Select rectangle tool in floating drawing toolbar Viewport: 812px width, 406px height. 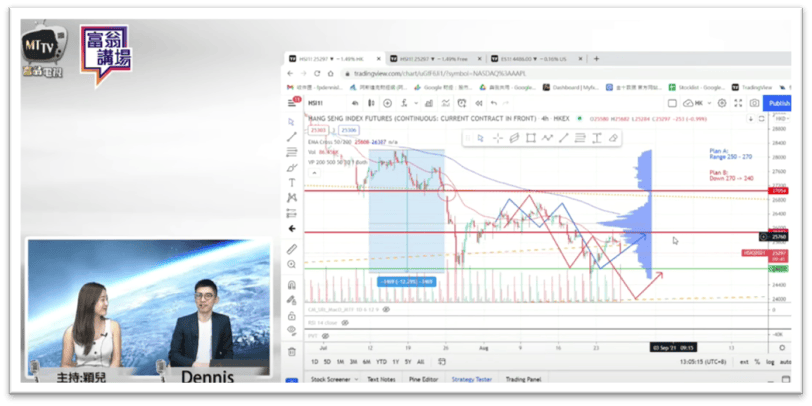[x=530, y=138]
